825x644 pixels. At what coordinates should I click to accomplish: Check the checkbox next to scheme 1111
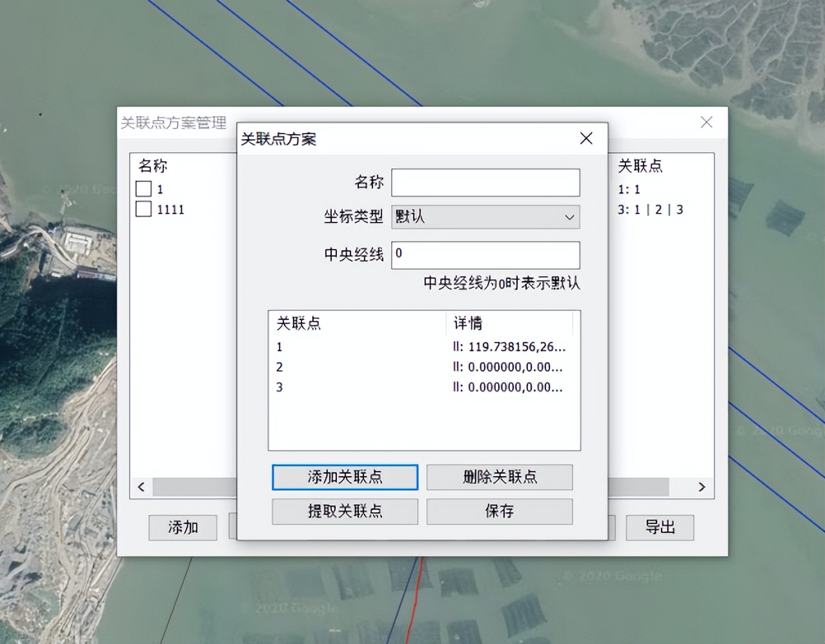pyautogui.click(x=143, y=209)
